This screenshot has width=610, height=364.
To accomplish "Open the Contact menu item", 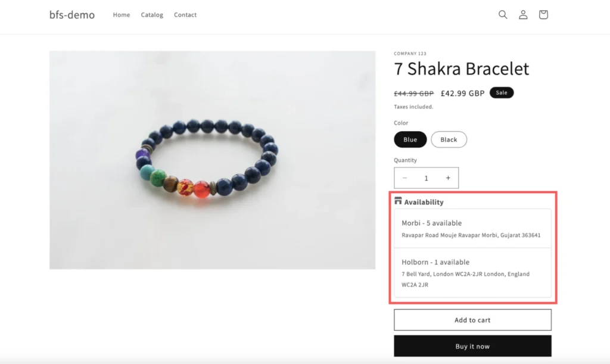I will pos(185,15).
